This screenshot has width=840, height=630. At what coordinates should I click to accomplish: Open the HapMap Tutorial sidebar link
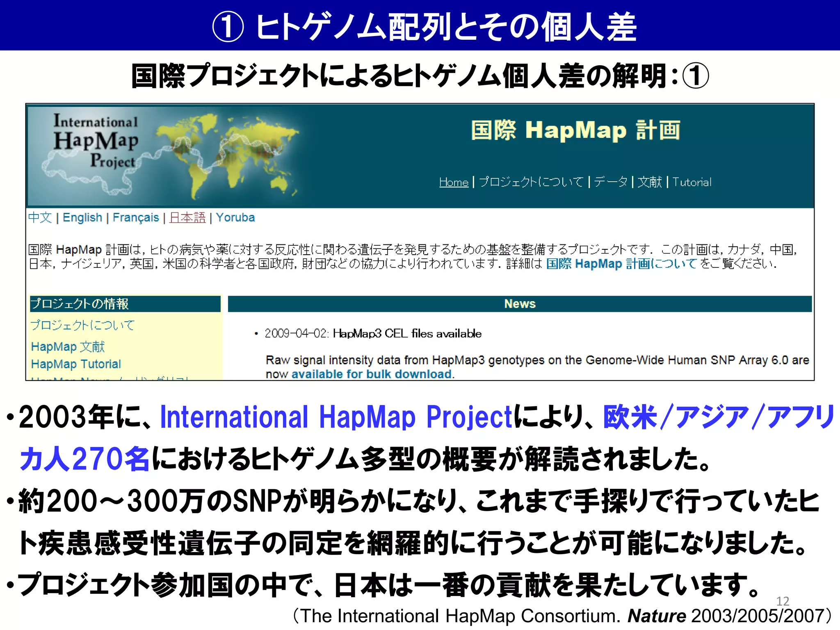(76, 364)
